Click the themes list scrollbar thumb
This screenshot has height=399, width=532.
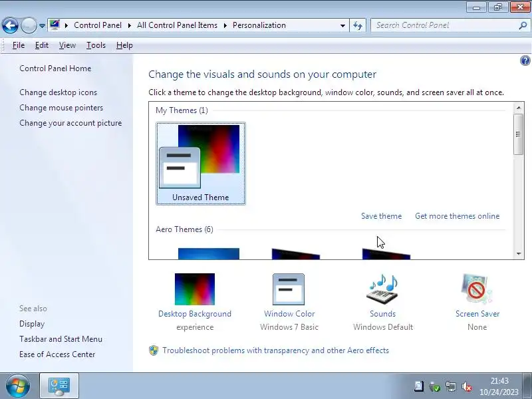pyautogui.click(x=518, y=134)
